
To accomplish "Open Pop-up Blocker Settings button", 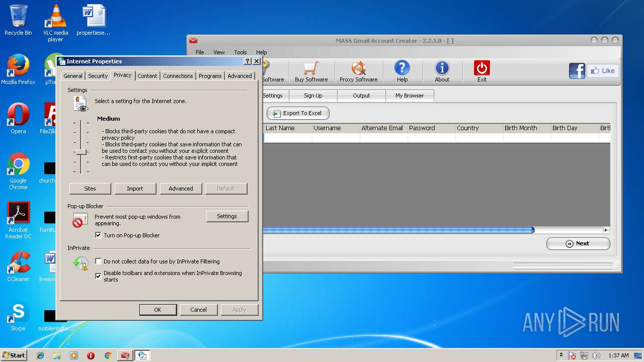I will coord(227,216).
